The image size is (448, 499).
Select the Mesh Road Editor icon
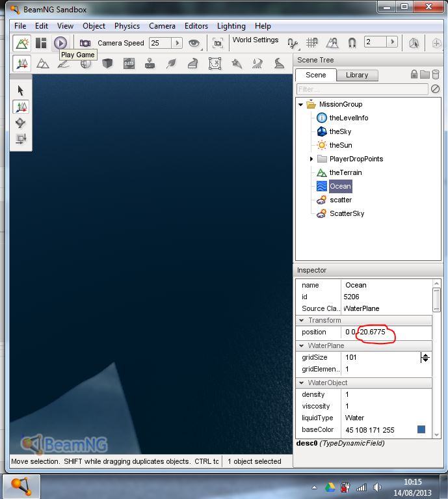coord(193,64)
